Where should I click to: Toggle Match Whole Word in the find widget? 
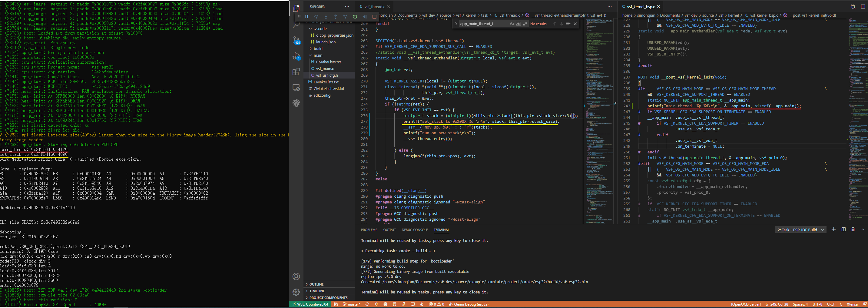[x=518, y=24]
